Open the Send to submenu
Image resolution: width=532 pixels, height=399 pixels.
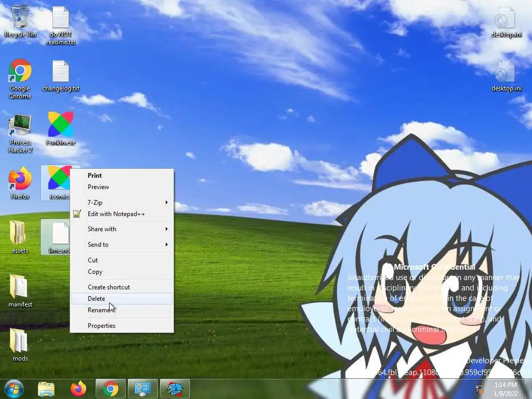tap(122, 245)
